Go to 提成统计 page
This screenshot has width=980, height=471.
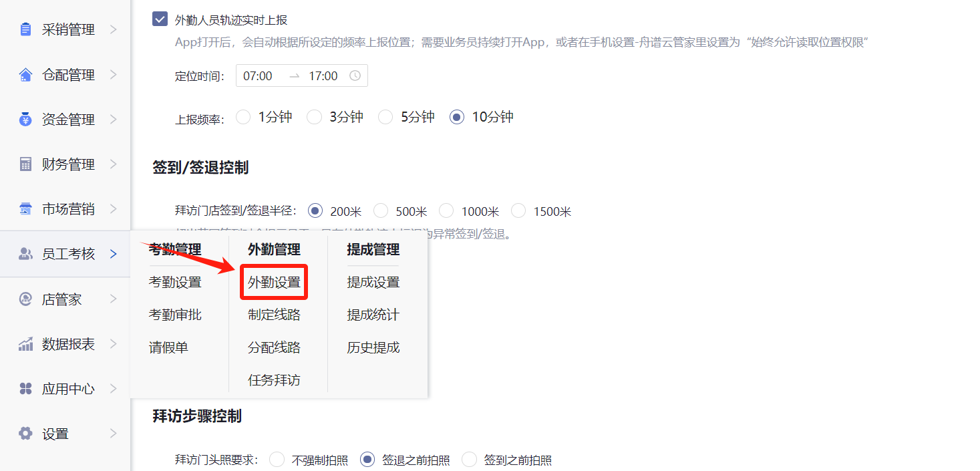pos(373,315)
